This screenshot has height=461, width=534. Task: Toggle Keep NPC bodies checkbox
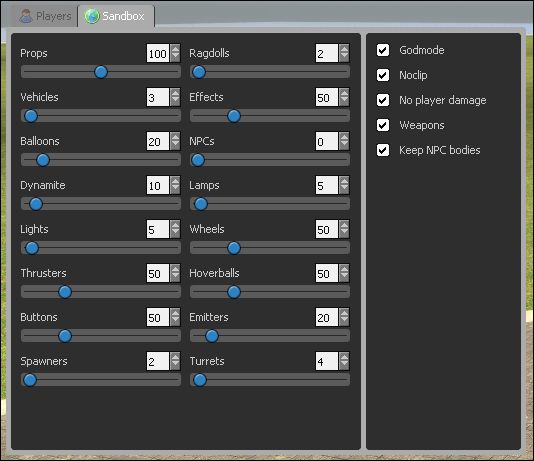pos(383,150)
